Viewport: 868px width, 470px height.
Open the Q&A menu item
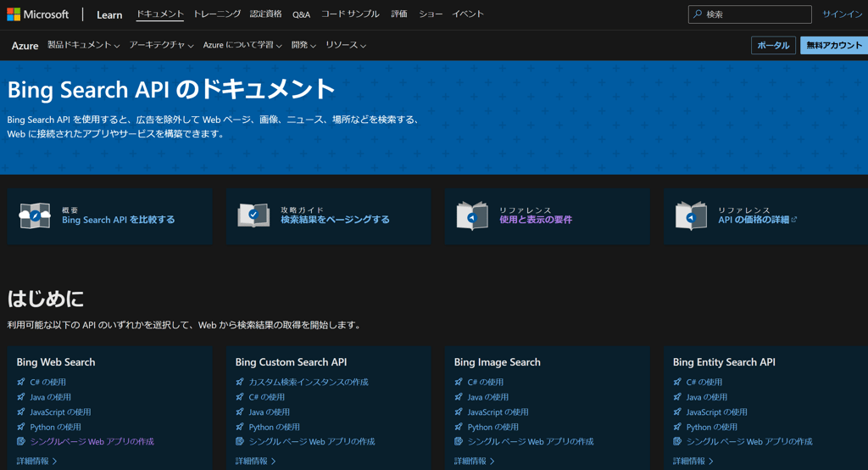(301, 14)
